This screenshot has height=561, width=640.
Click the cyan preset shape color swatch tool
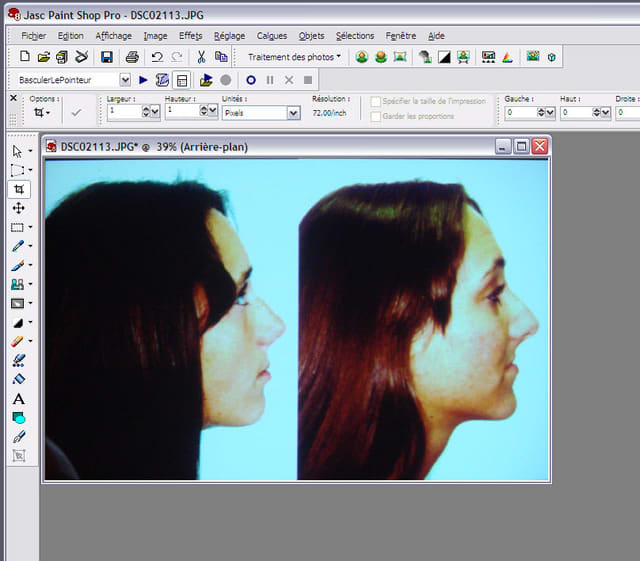point(18,418)
